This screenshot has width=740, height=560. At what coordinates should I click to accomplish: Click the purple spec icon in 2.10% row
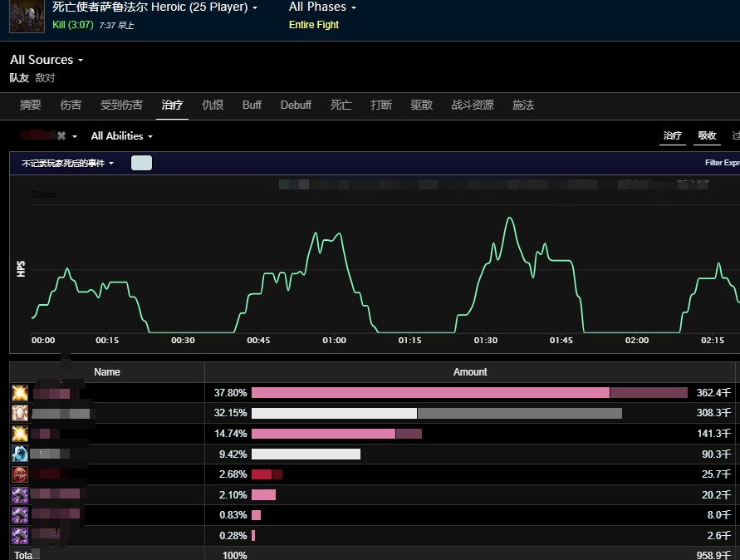20,494
